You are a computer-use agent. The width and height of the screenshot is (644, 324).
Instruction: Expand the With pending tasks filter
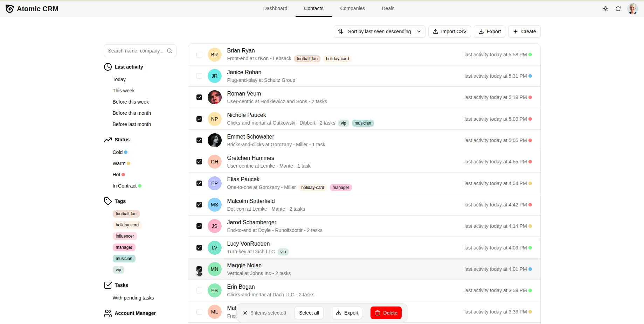[133, 298]
